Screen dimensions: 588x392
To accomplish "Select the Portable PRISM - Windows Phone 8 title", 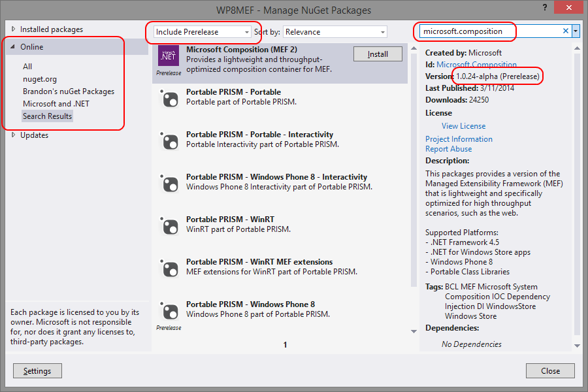I will (x=250, y=304).
